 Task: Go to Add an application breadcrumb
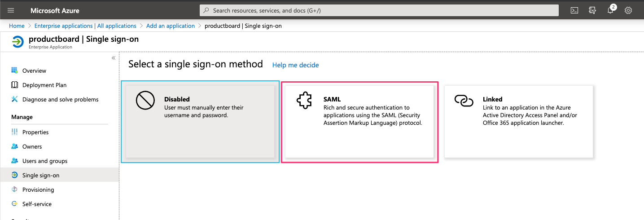point(171,26)
